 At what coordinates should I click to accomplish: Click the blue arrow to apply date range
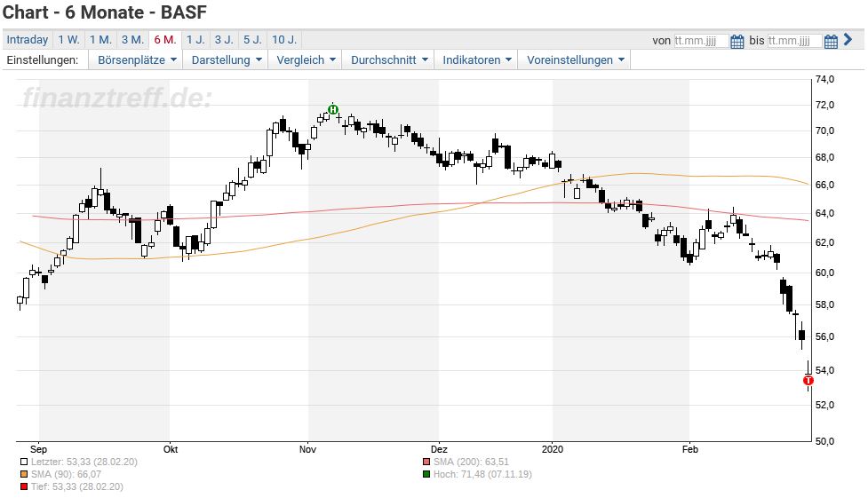[x=848, y=40]
